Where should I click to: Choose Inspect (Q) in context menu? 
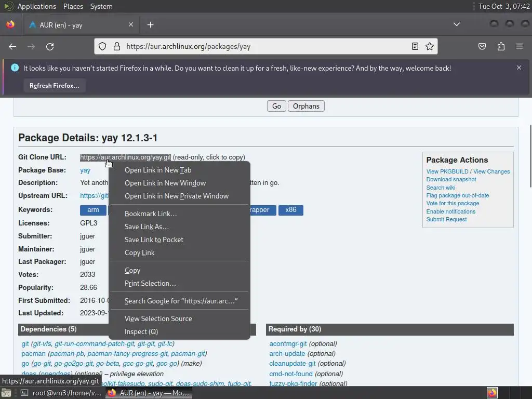coord(179,331)
